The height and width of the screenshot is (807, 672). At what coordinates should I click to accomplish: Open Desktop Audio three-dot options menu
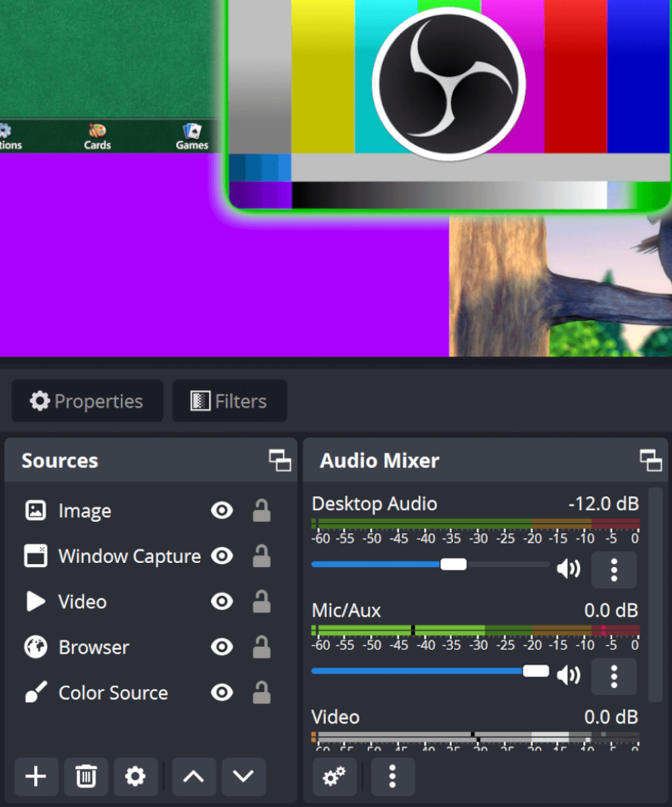click(x=614, y=570)
